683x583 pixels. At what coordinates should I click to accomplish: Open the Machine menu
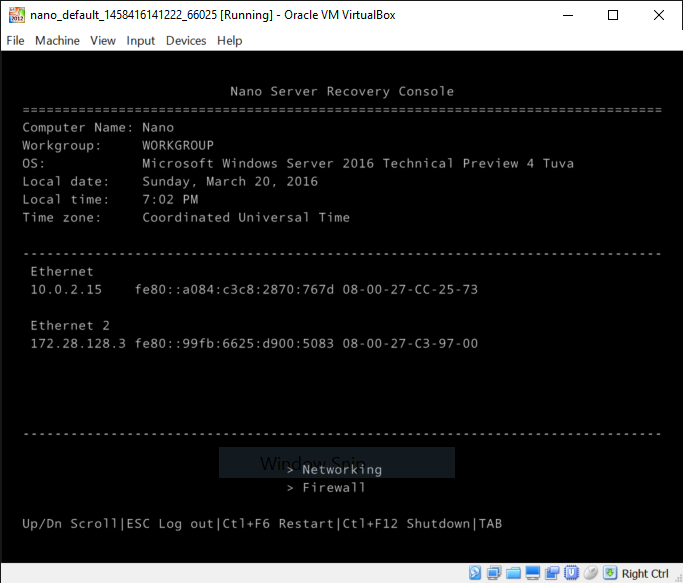pos(57,41)
